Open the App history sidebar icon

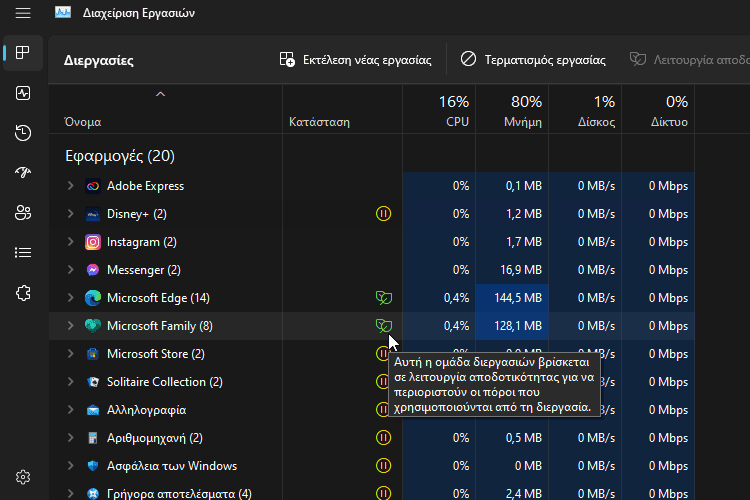[22, 133]
